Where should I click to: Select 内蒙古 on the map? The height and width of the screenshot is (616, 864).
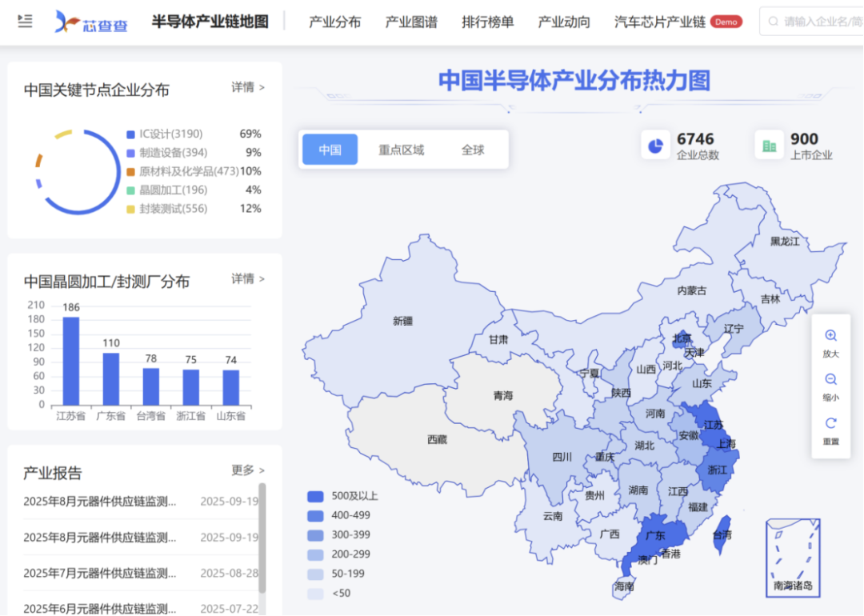691,290
